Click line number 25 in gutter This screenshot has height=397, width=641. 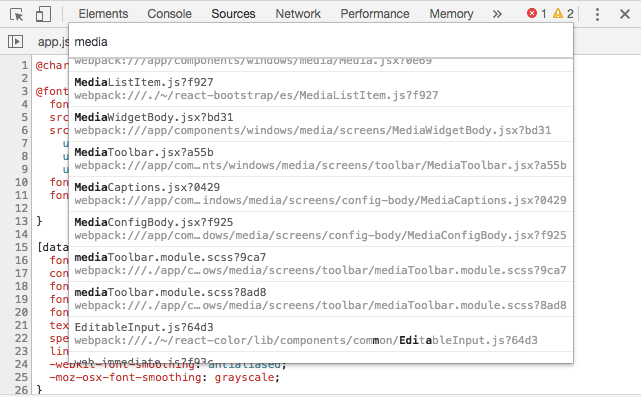pos(22,377)
